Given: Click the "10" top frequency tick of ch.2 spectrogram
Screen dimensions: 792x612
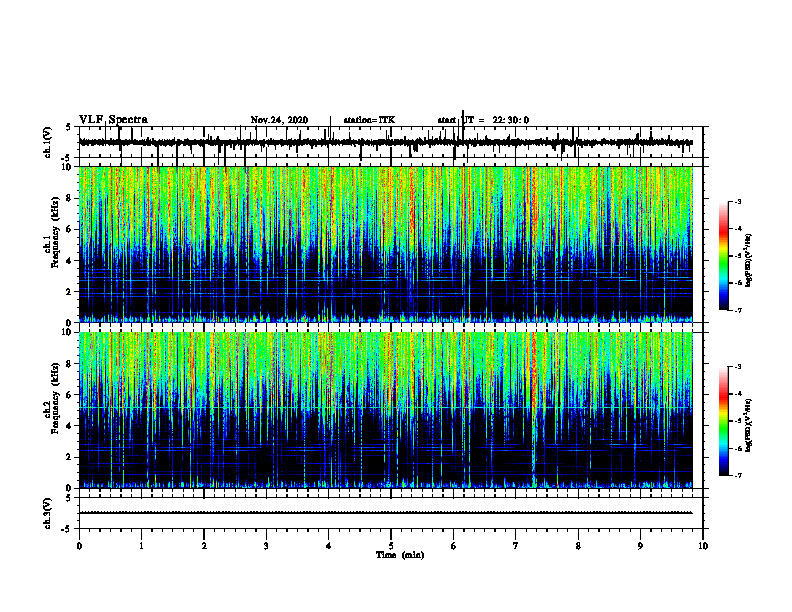Looking at the screenshot, I should (68, 333).
